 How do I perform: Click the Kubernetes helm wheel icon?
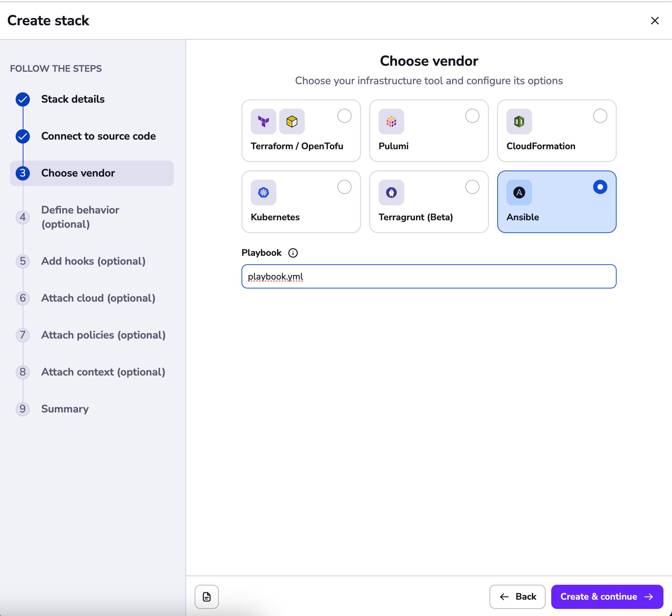point(263,193)
